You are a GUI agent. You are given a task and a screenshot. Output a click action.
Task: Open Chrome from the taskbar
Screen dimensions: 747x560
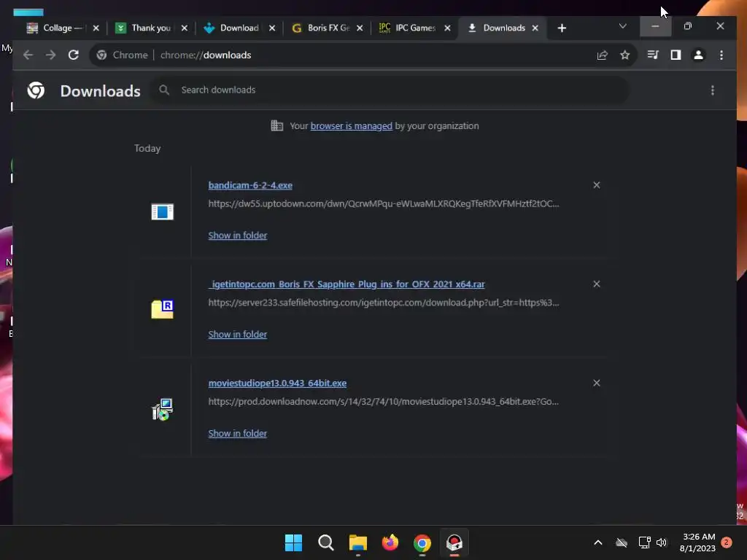point(422,542)
